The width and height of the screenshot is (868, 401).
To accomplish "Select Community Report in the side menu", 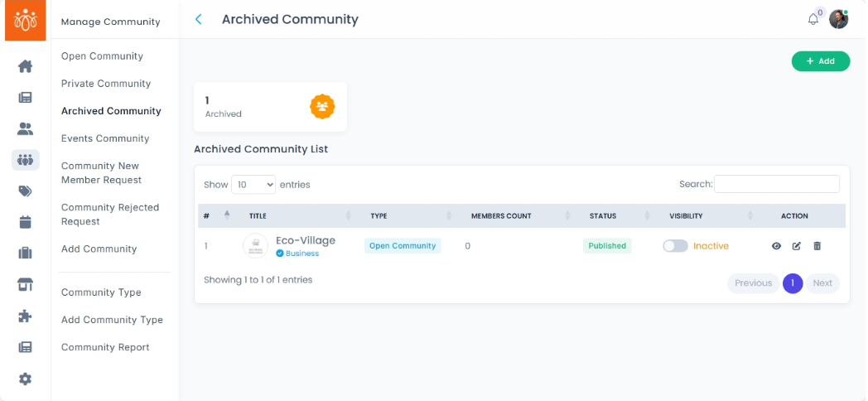I will 105,347.
